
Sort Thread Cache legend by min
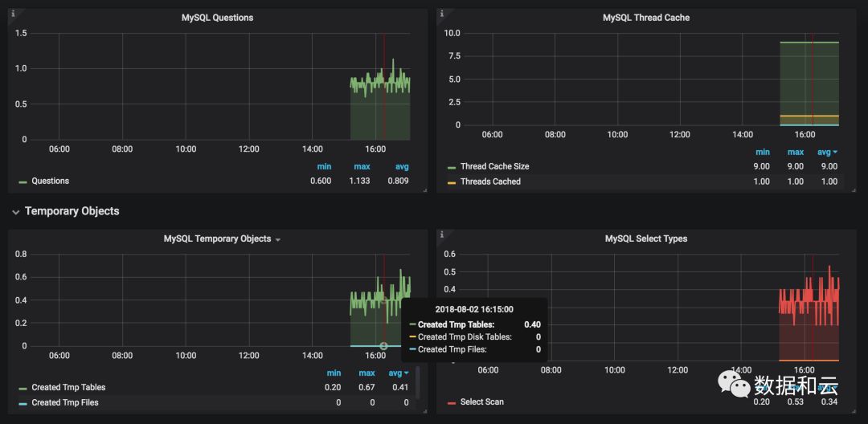point(763,152)
